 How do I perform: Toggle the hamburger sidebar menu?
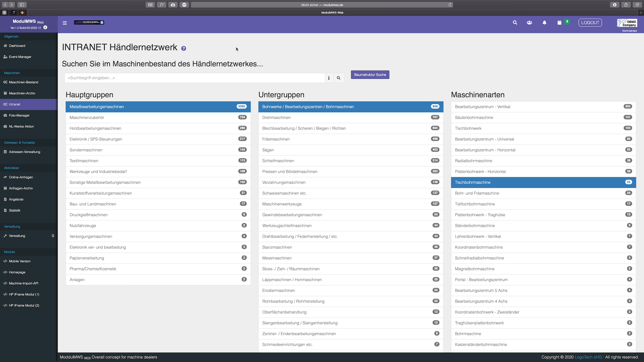pyautogui.click(x=65, y=23)
